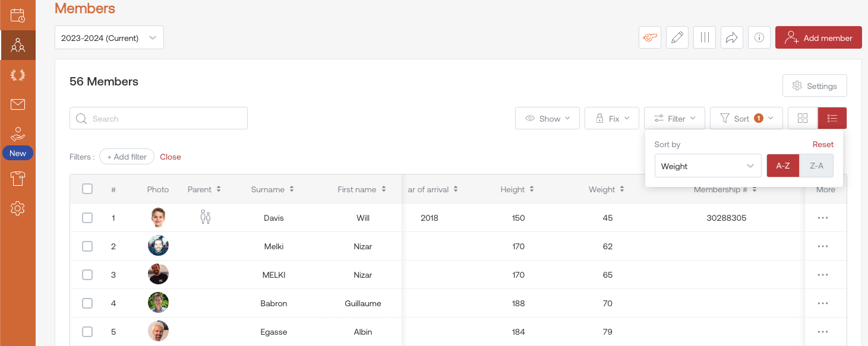Screen dimensions: 868x346
Task: Sort by the year of arrival column arrows
Action: pyautogui.click(x=456, y=189)
